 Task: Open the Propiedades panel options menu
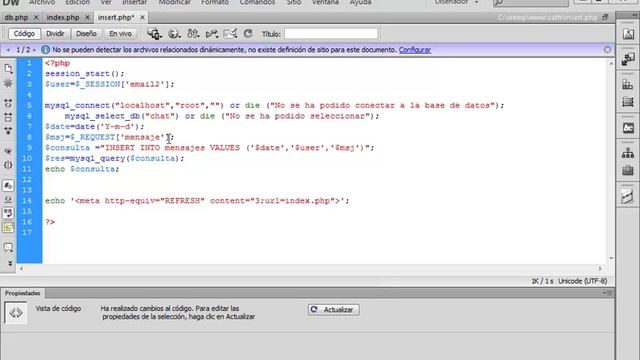pyautogui.click(x=609, y=293)
